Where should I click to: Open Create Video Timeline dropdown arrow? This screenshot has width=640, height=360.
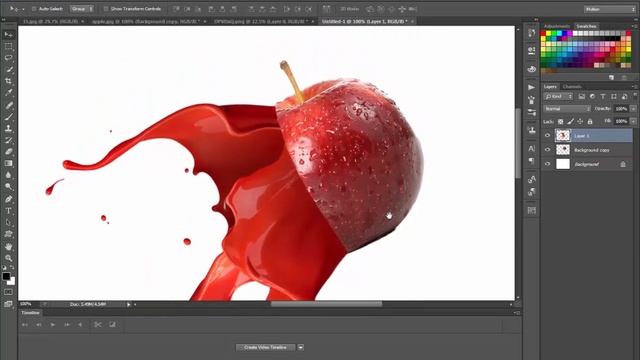301,347
